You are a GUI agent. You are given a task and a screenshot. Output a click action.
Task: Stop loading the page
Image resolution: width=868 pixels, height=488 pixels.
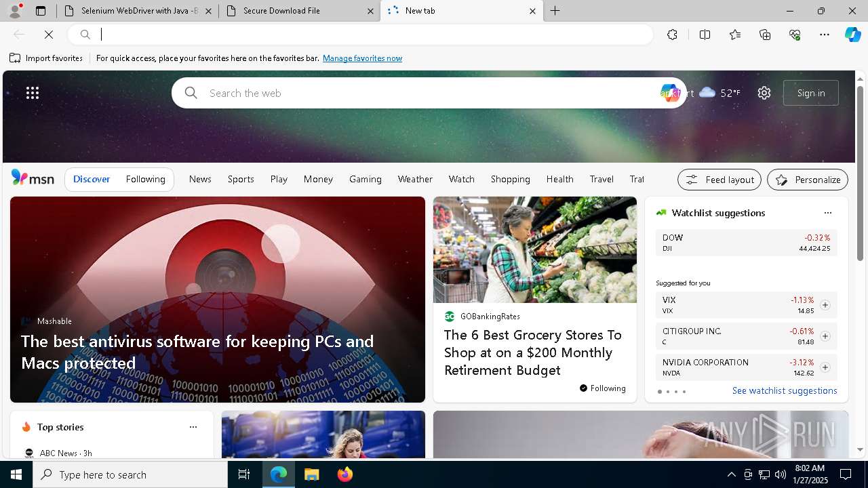pos(49,35)
